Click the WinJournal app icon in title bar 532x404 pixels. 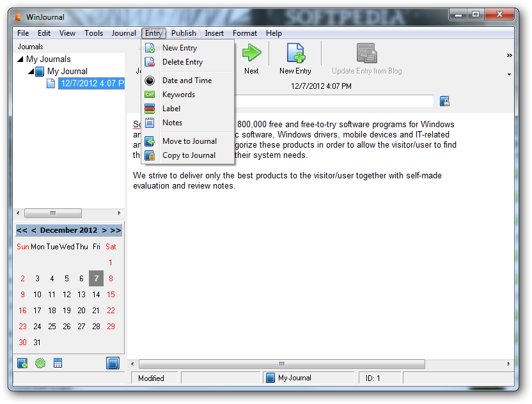(x=19, y=17)
